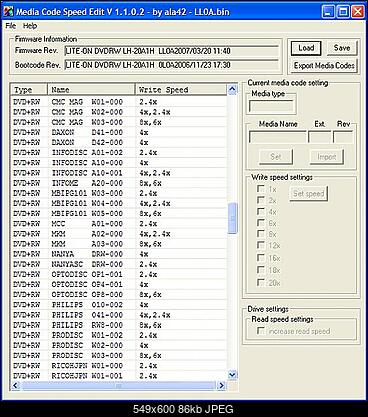The width and height of the screenshot is (368, 417).
Task: Click the application icon in the title bar
Action: pyautogui.click(x=8, y=12)
